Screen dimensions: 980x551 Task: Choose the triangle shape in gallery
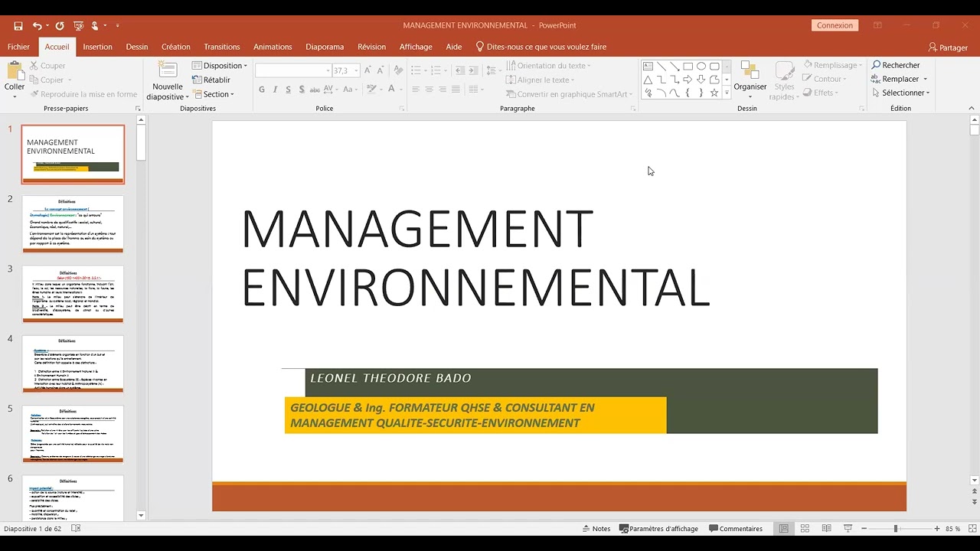coord(648,80)
